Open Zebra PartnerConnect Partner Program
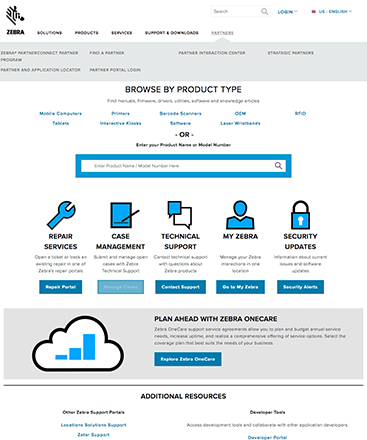This screenshot has height=440, width=367. pos(39,56)
